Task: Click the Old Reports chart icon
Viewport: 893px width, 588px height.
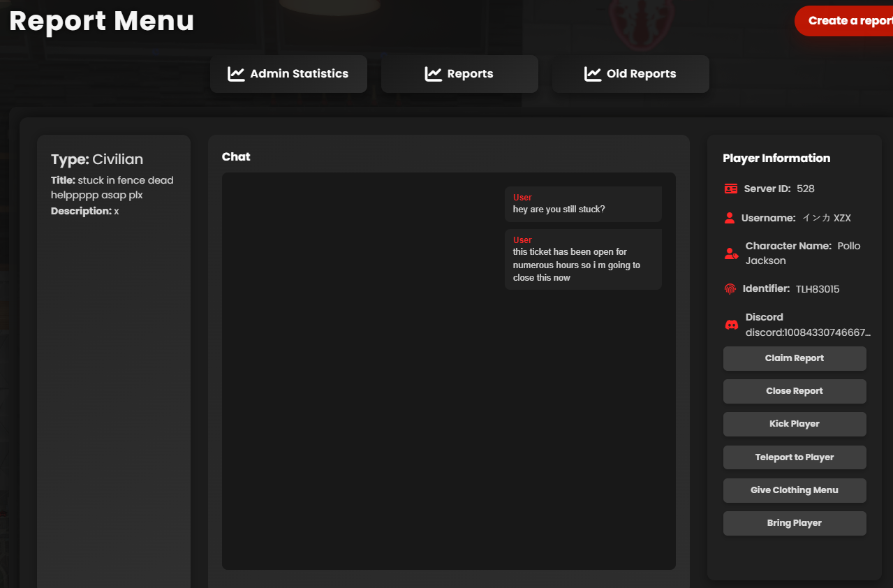Action: pos(593,74)
